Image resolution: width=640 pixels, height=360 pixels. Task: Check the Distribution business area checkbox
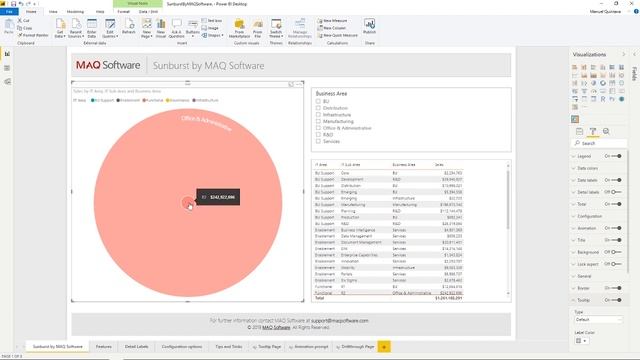(x=318, y=108)
